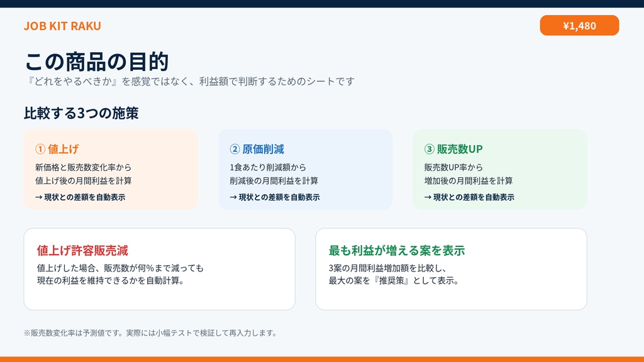Click the 最も利益が増える案を表示 heading
Screen dimensions: 644x362
[397, 250]
